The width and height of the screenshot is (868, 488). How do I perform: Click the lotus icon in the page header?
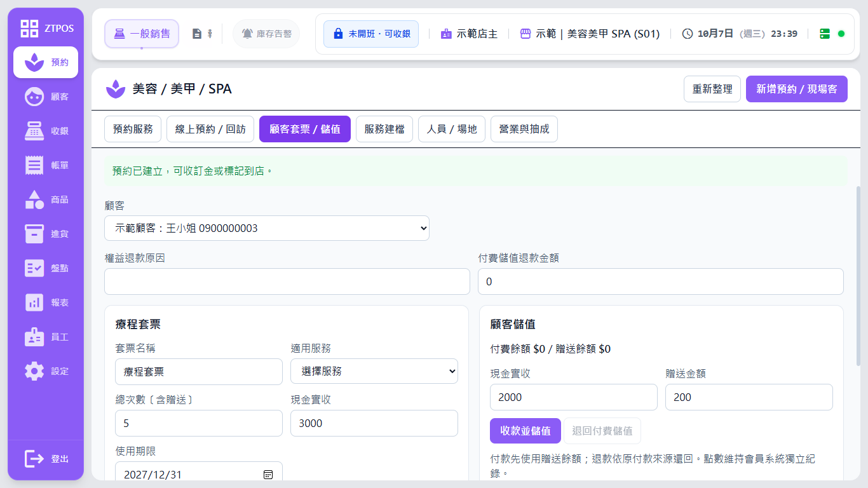(116, 89)
